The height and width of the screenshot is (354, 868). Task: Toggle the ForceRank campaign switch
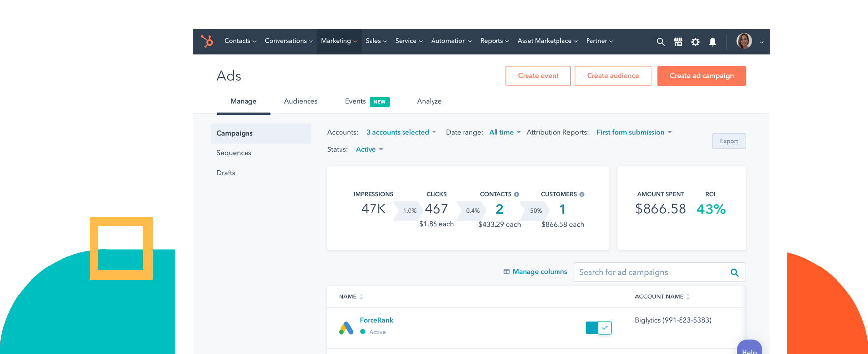click(x=598, y=327)
